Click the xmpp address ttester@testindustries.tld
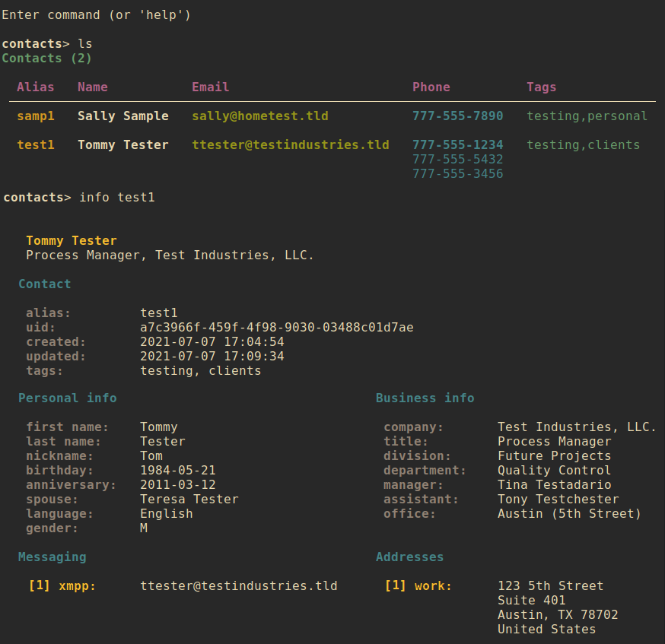This screenshot has height=644, width=665. (238, 586)
